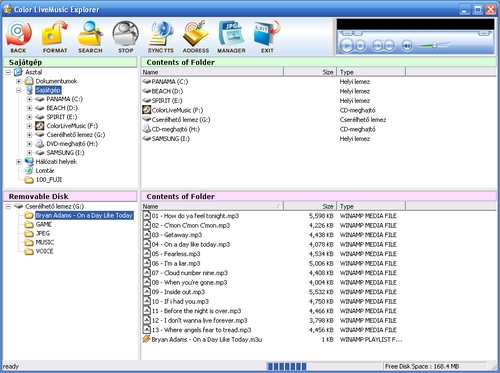Viewport: 500px width, 373px height.
Task: Select file 07 - Cloud number nine.mp3
Action: 190,273
